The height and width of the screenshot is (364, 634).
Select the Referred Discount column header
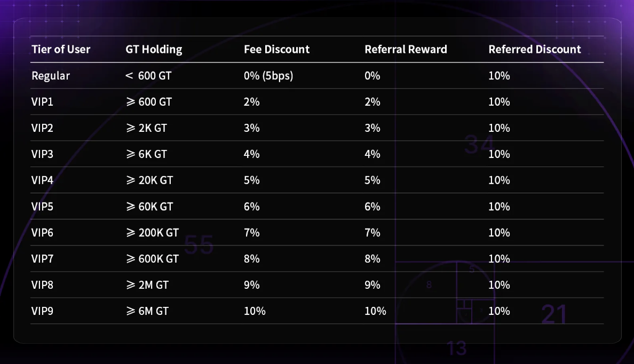(x=534, y=50)
